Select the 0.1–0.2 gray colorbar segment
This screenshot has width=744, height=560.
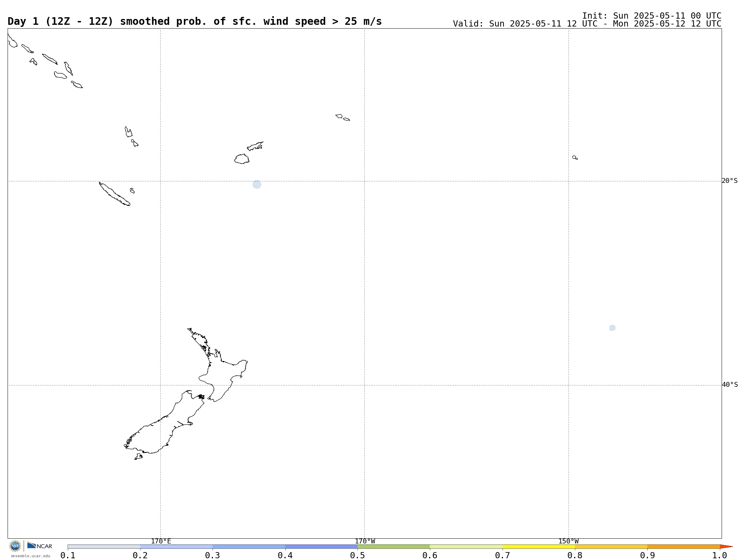(x=104, y=547)
